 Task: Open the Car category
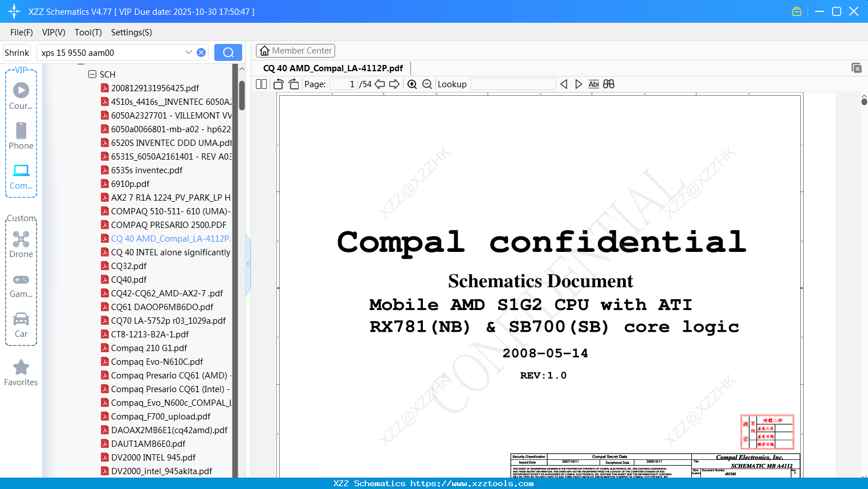coord(21,325)
